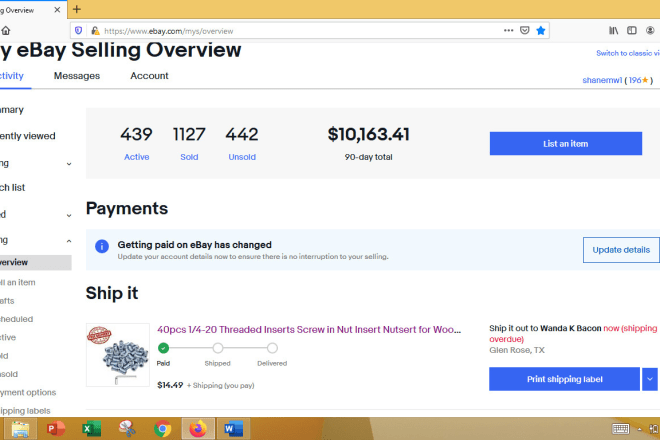Click the Paid status checkmark
The image size is (660, 440).
point(163,348)
